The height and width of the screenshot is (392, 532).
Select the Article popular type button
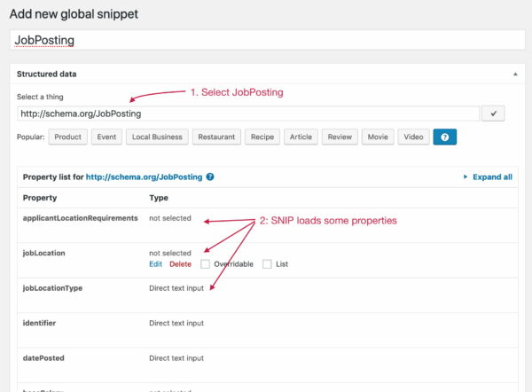click(301, 137)
